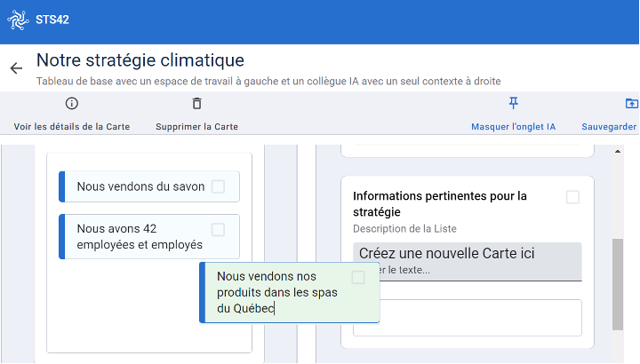Select the 'Informations pertinentes' list checkbox
Image resolution: width=640 pixels, height=364 pixels.
[x=572, y=197]
